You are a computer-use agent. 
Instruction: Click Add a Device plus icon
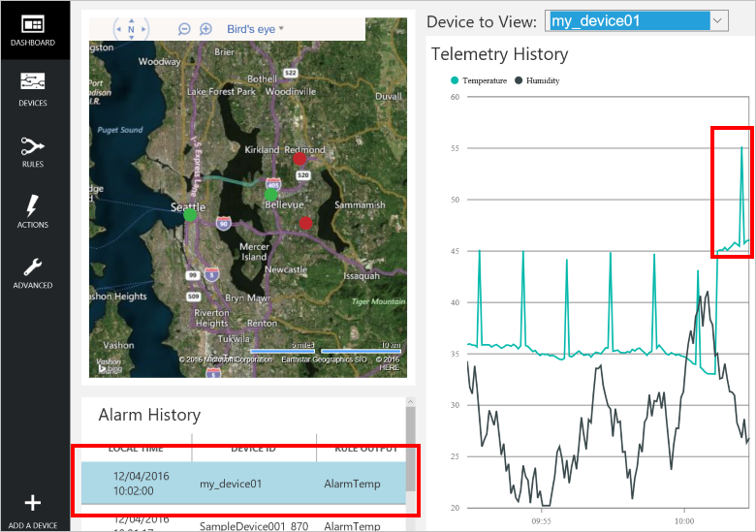[x=33, y=508]
